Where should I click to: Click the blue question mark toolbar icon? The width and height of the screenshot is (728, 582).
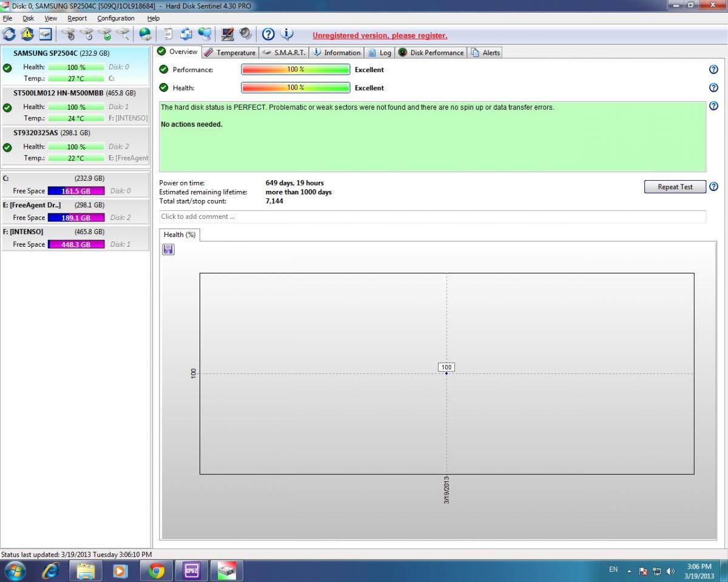pos(268,34)
